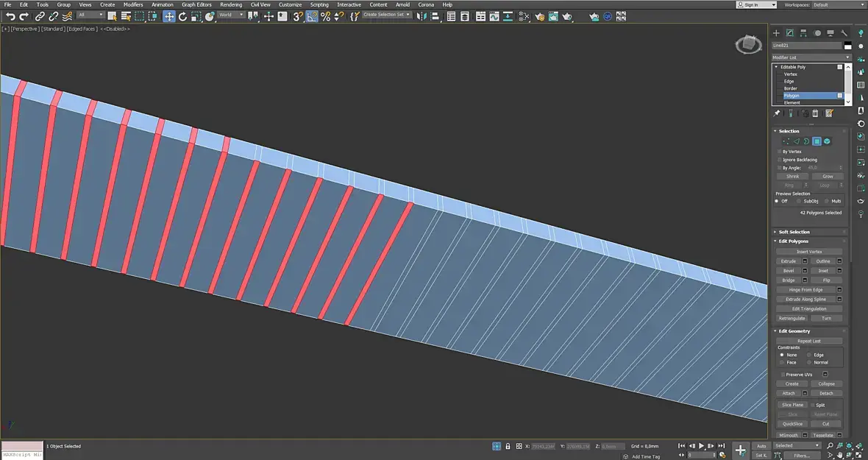The image size is (868, 460).
Task: Open the Graph Editors menu
Action: 196,4
